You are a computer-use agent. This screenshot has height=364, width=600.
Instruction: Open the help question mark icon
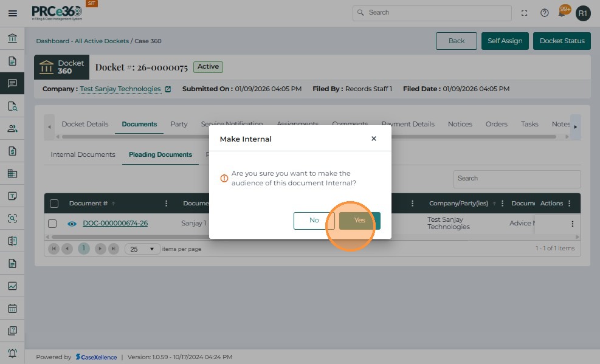click(x=544, y=13)
